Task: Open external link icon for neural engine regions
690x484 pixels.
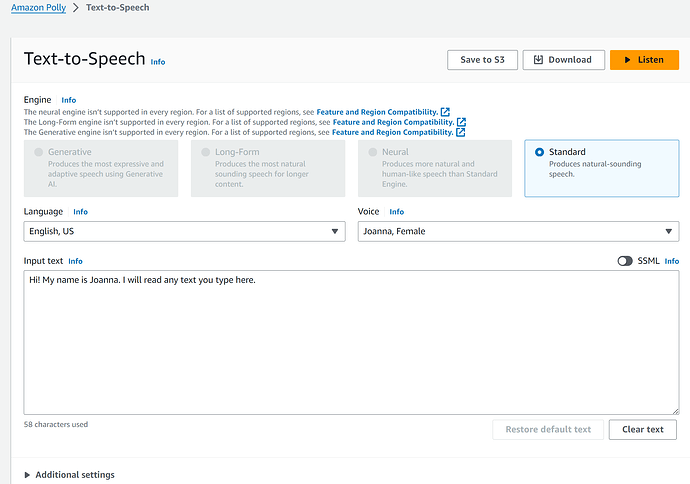Action: point(446,112)
